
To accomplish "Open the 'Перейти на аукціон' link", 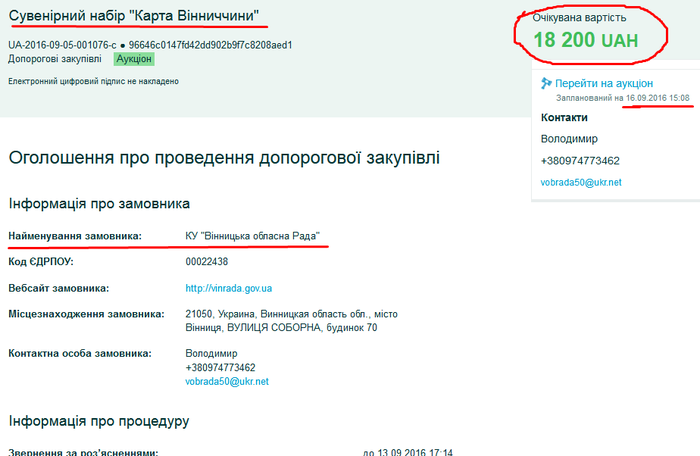I will [x=604, y=84].
